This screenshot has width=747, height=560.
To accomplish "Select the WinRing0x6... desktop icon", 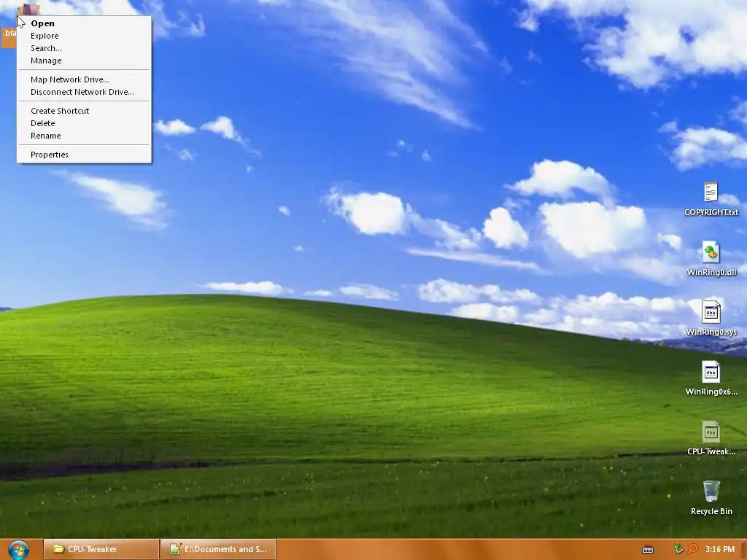I will click(x=711, y=378).
